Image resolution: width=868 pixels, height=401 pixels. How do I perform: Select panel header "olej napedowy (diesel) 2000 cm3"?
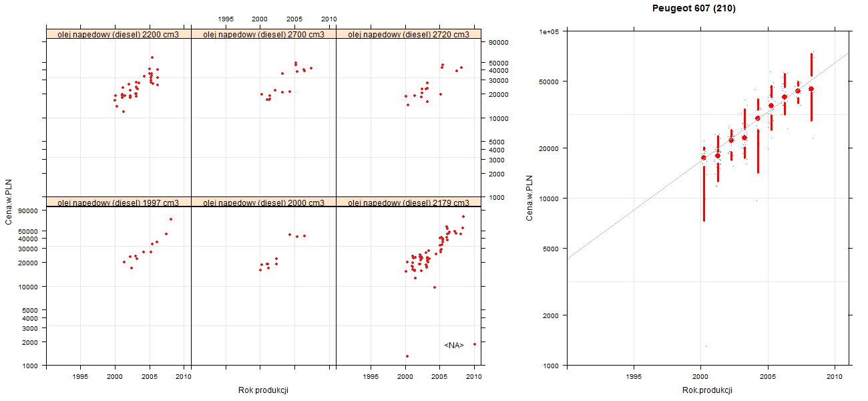coord(264,203)
